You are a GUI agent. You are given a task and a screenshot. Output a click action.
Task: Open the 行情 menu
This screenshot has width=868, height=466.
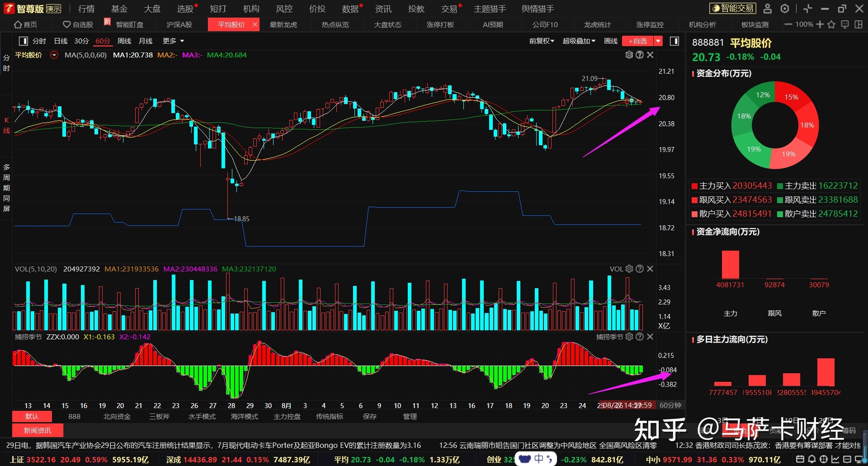[x=86, y=9]
